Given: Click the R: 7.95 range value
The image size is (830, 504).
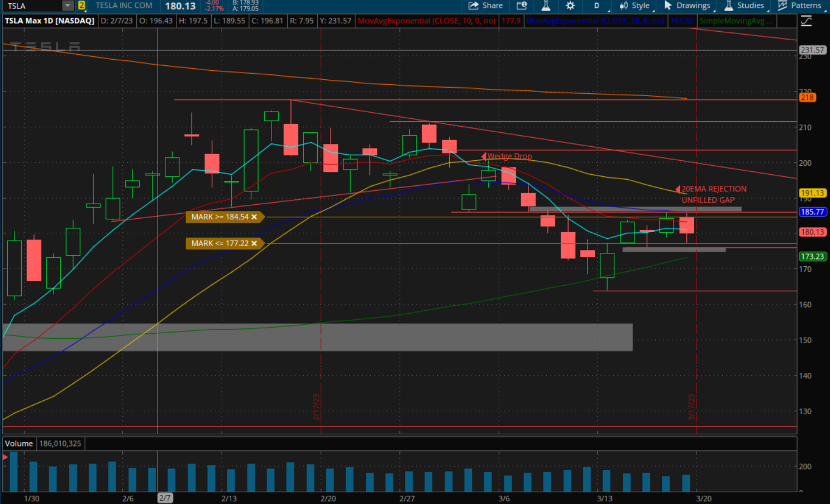Looking at the screenshot, I should [x=302, y=21].
